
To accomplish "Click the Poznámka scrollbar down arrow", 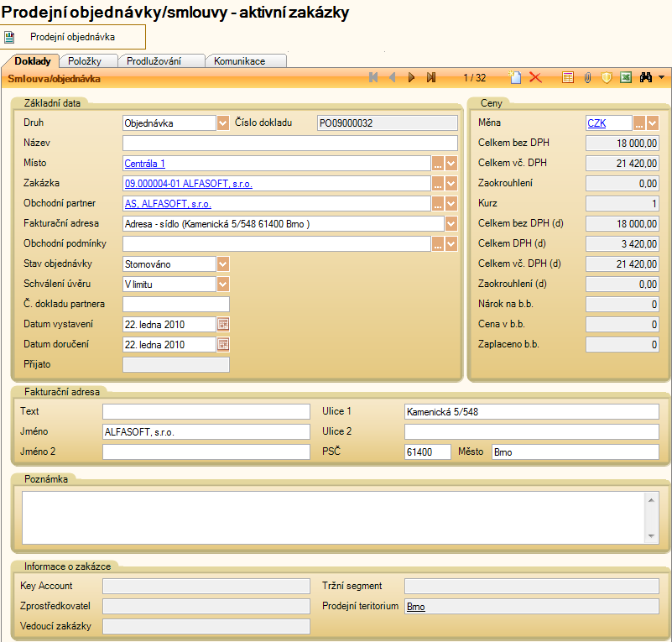I will (x=652, y=535).
